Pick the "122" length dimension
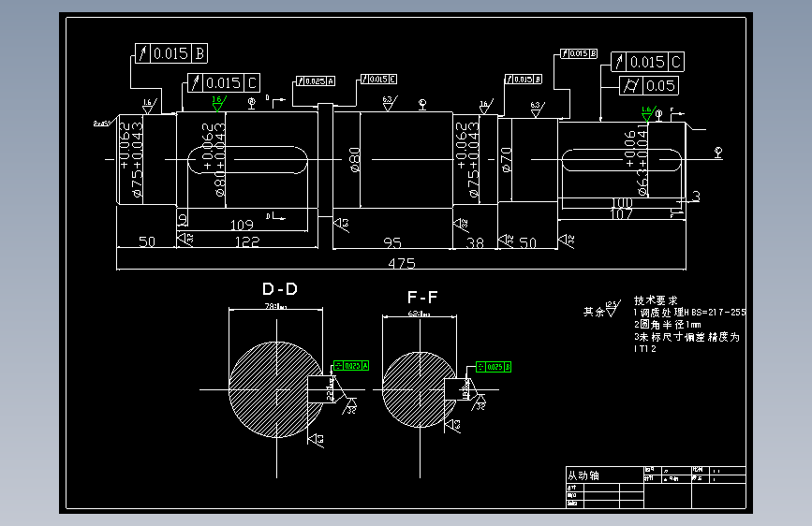The image size is (812, 526). click(x=247, y=241)
